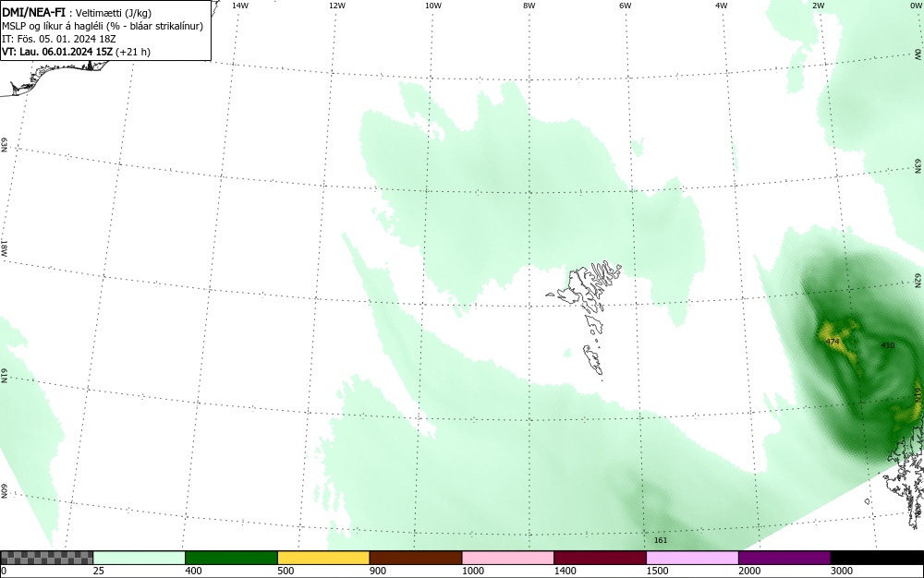Click the CAPE value 410 on map

tap(887, 345)
